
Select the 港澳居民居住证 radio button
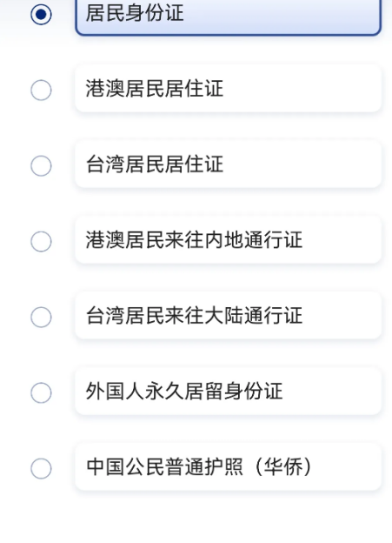coord(41,90)
